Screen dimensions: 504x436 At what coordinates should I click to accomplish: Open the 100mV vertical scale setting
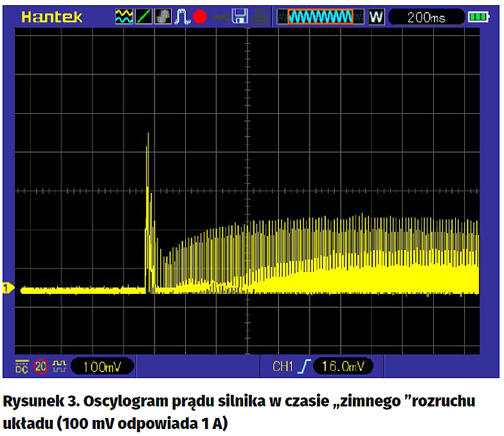tap(102, 367)
